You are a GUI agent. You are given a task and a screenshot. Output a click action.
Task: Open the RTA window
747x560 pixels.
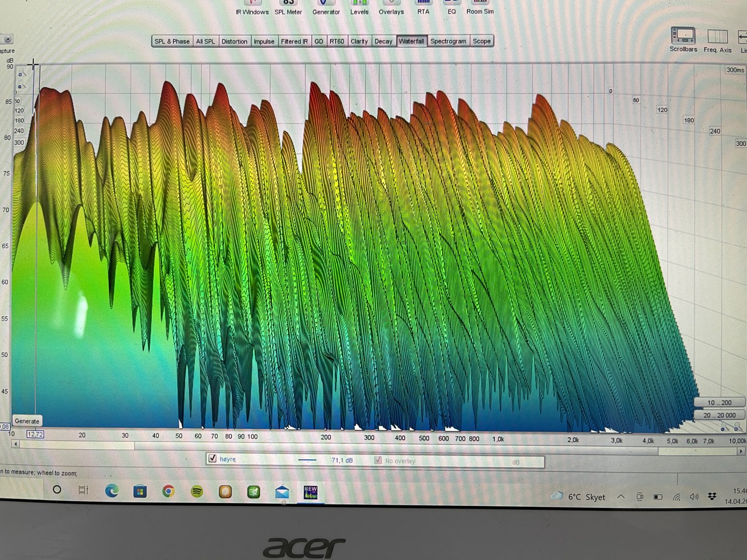tap(423, 8)
